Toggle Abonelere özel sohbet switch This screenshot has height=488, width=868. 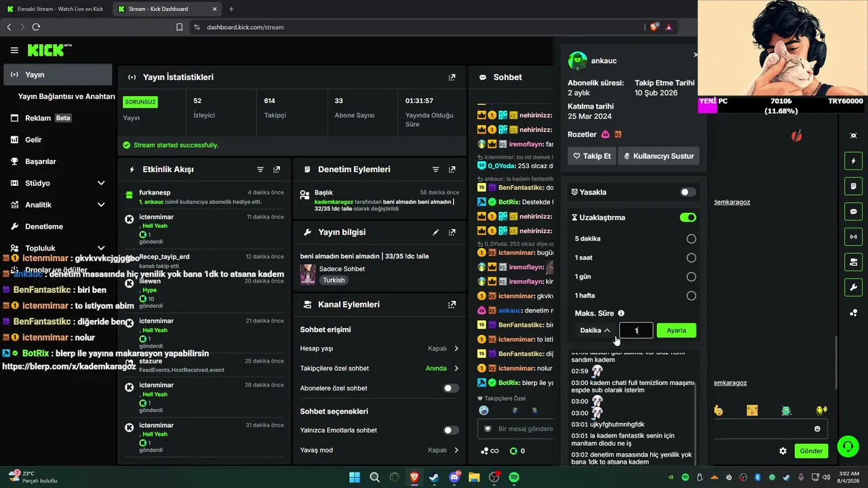coord(451,388)
